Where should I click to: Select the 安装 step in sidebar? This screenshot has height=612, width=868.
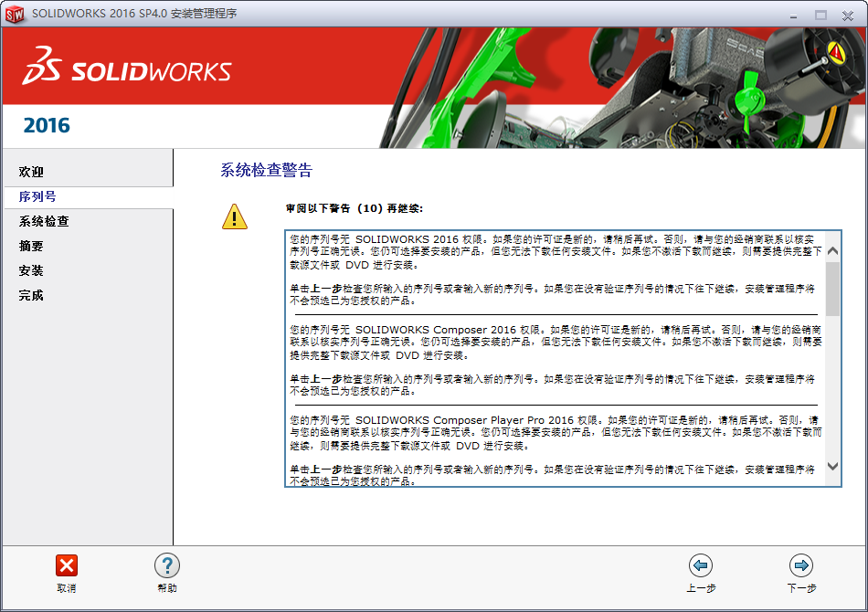pyautogui.click(x=31, y=270)
